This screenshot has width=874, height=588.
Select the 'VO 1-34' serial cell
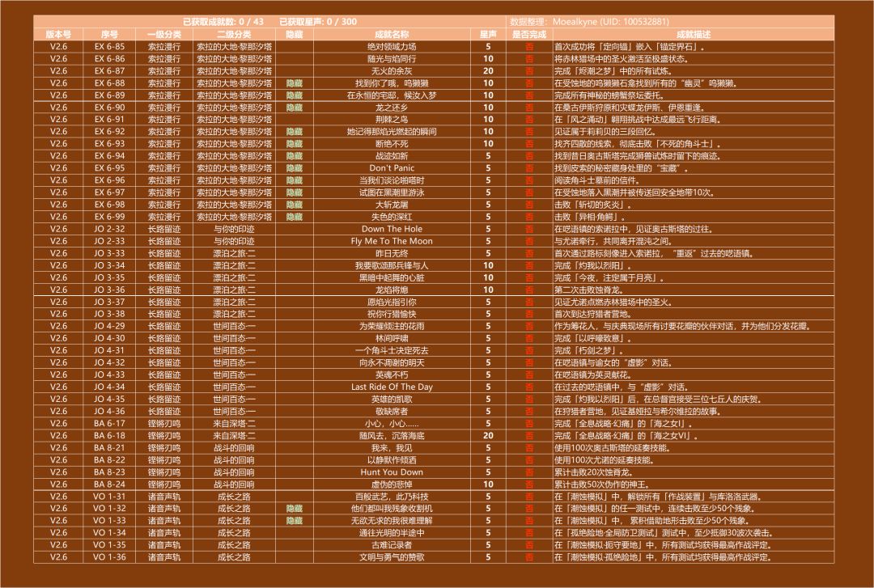point(109,533)
